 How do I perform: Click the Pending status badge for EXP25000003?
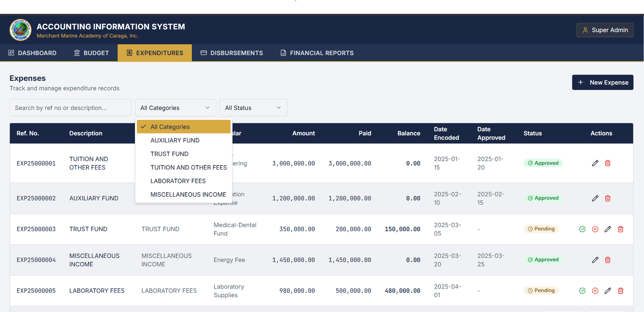[x=541, y=229]
